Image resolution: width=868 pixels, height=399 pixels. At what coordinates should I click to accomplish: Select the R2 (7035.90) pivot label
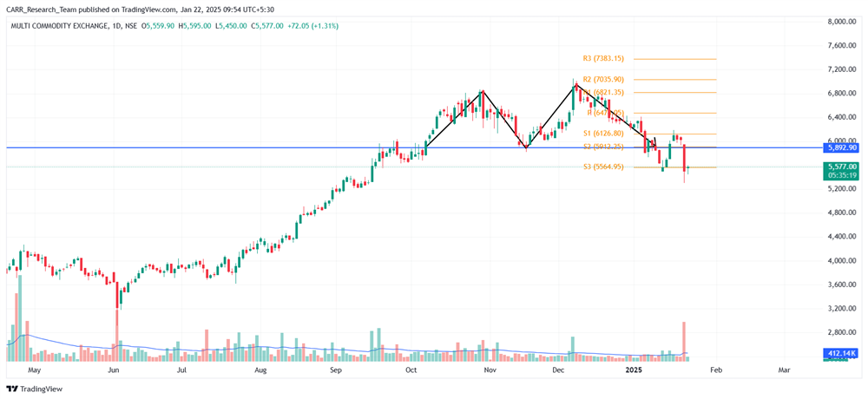pyautogui.click(x=604, y=79)
